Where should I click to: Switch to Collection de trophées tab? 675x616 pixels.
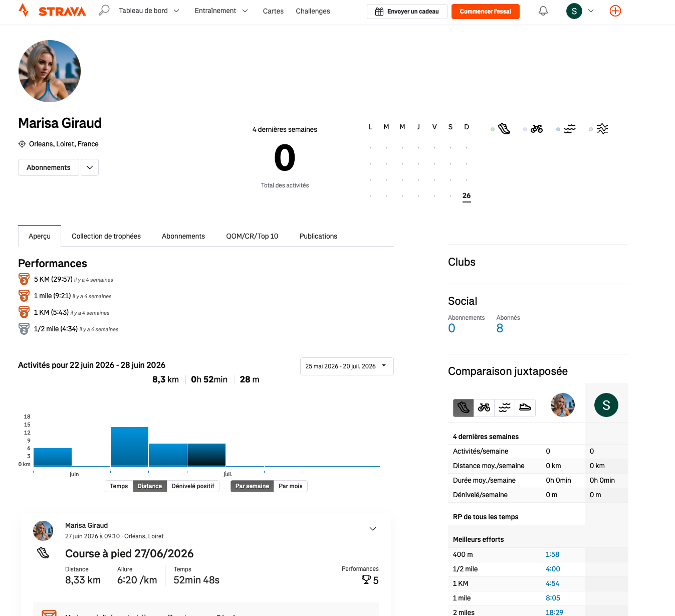coord(106,236)
